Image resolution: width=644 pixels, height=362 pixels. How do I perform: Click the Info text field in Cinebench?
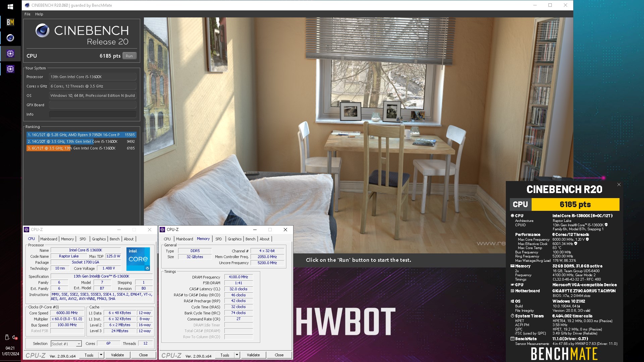coord(93,114)
